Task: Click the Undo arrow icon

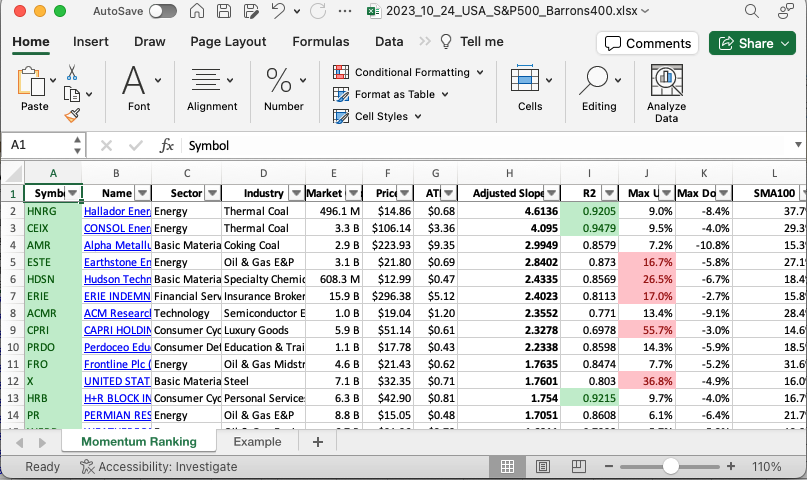Action: (x=279, y=12)
